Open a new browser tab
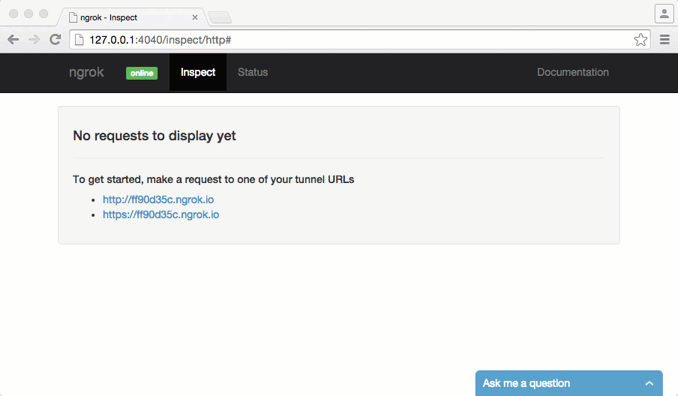Image resolution: width=678 pixels, height=396 pixels. pyautogui.click(x=220, y=17)
